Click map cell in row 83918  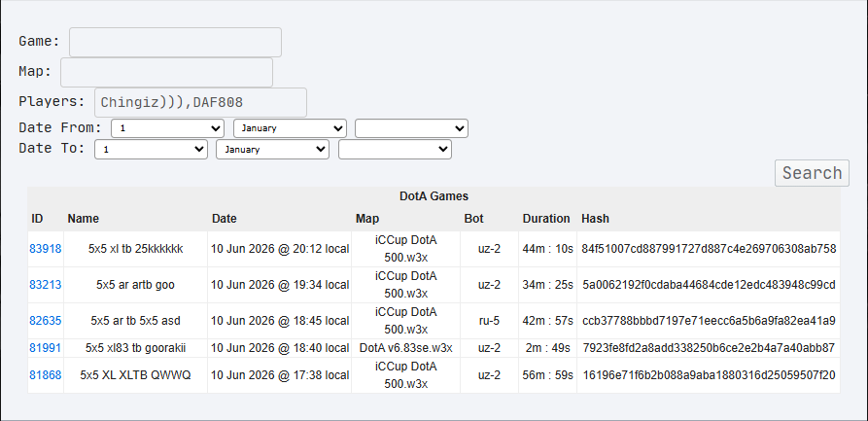[x=405, y=249]
